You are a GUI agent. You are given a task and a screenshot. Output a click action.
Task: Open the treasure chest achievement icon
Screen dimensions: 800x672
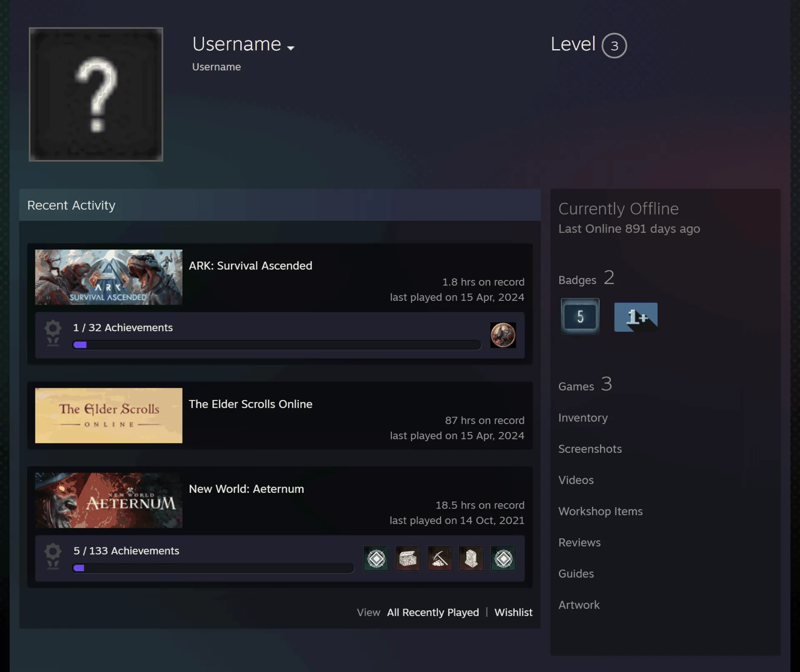pyautogui.click(x=407, y=558)
